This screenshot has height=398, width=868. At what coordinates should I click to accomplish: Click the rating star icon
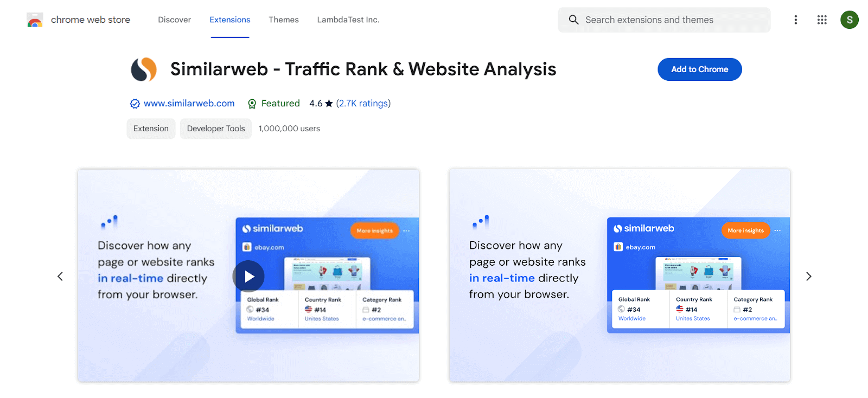pyautogui.click(x=329, y=104)
